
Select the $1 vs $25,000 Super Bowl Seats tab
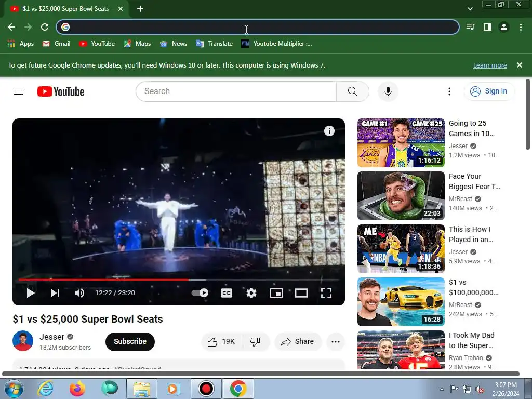click(x=65, y=9)
